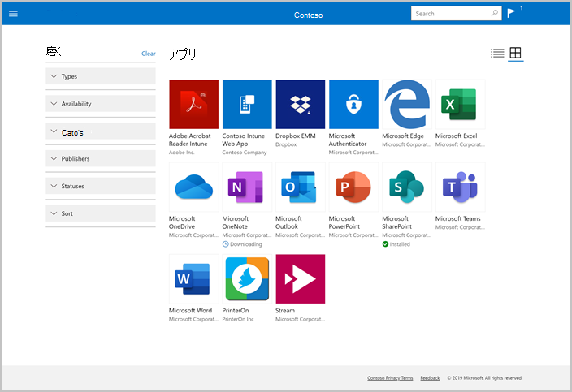
Task: Click into the Search box
Action: pyautogui.click(x=456, y=14)
